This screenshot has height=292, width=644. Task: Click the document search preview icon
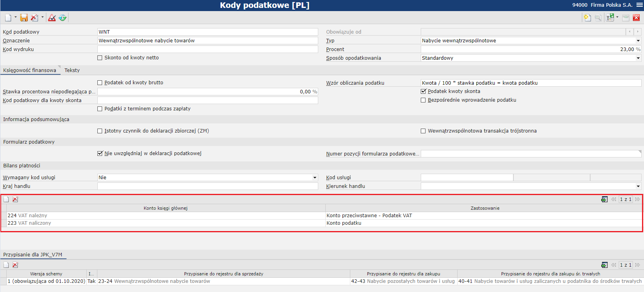click(598, 17)
